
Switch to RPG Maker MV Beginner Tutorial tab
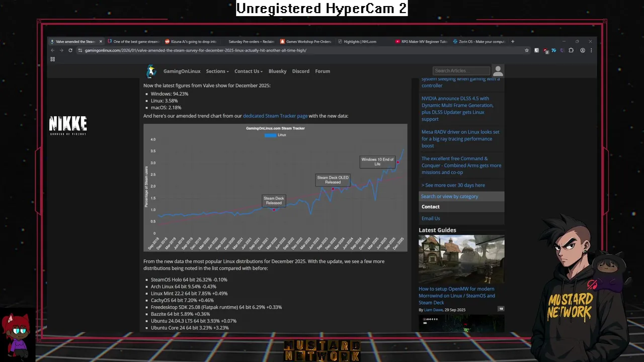point(421,42)
